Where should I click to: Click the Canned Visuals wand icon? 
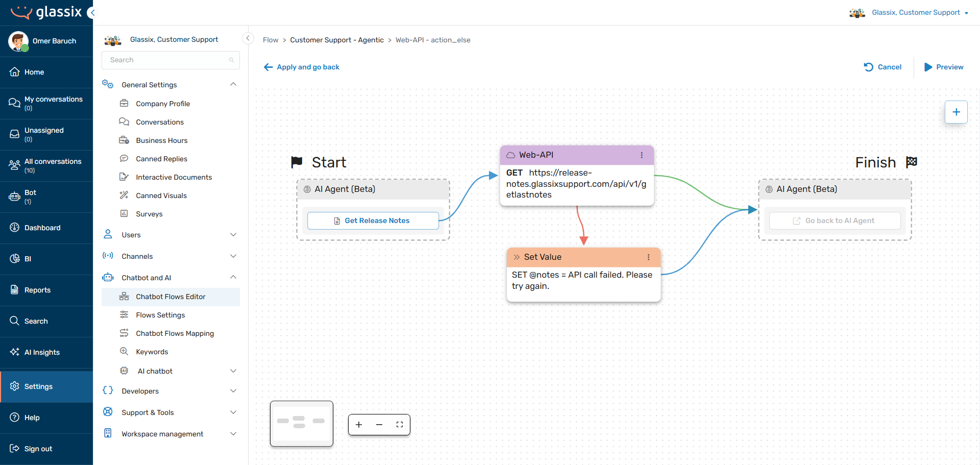coord(124,195)
